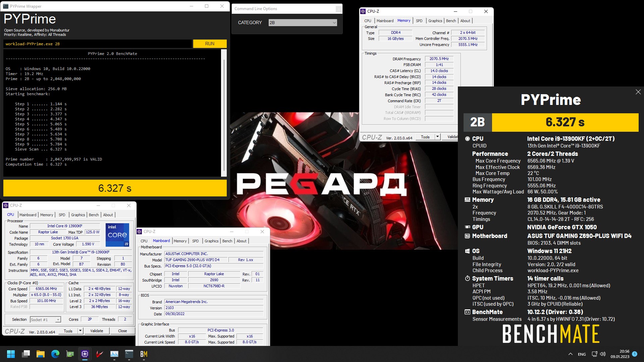Open the notification badge in the taskbar

[x=635, y=354]
